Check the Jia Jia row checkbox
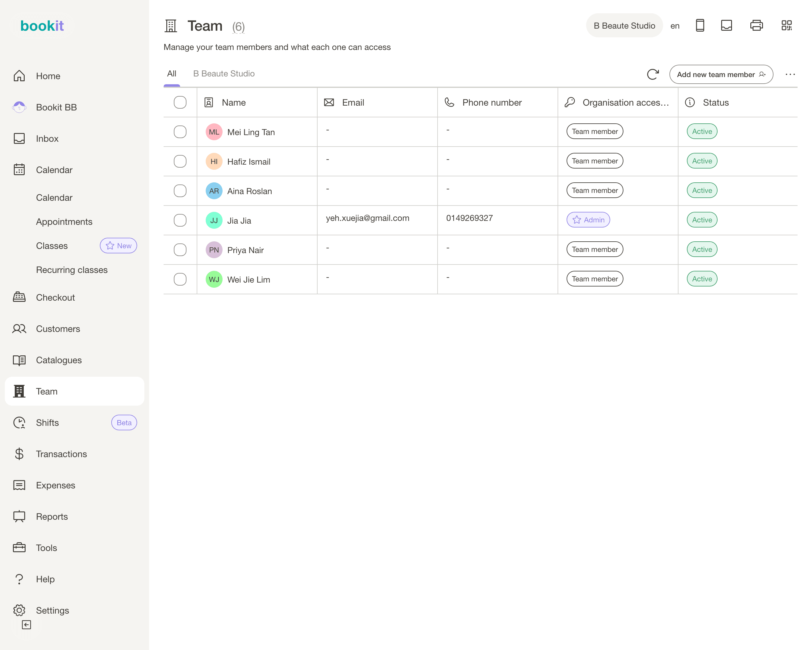This screenshot has height=650, width=812. click(180, 220)
